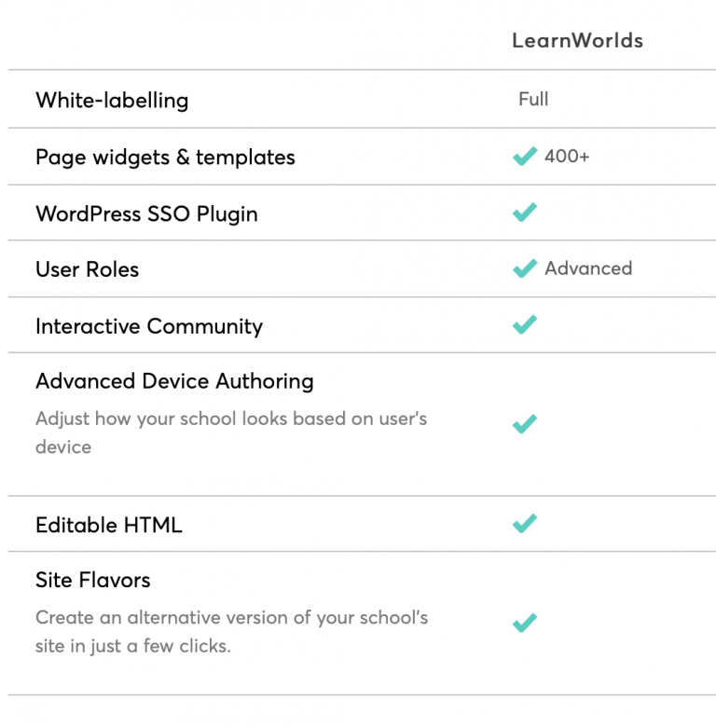Select the Page widgets & templates label
Screen dimensions: 716x728
click(x=165, y=158)
